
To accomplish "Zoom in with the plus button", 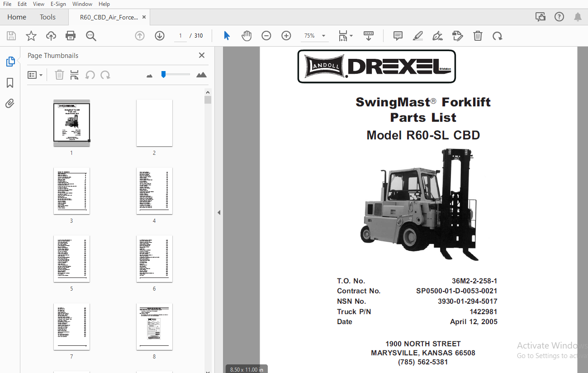I will 286,36.
